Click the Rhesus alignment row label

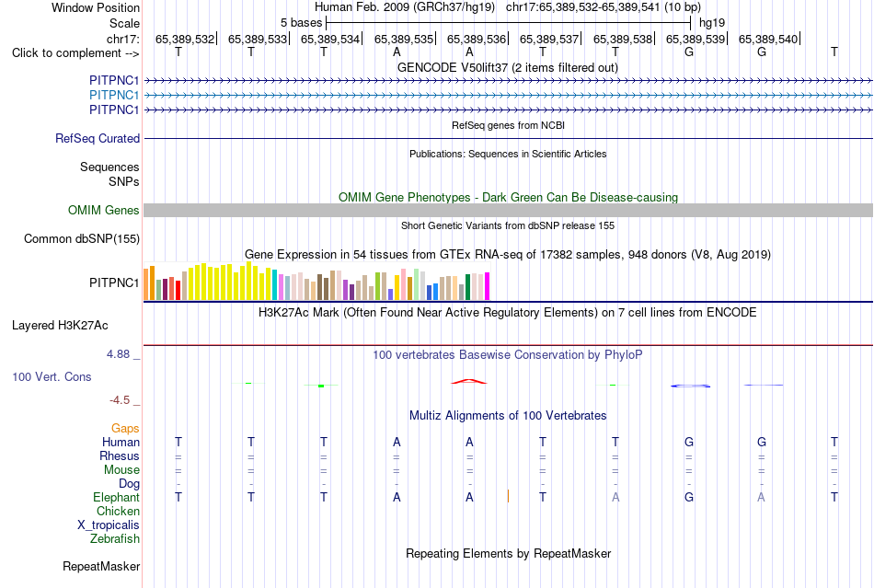[x=120, y=455]
